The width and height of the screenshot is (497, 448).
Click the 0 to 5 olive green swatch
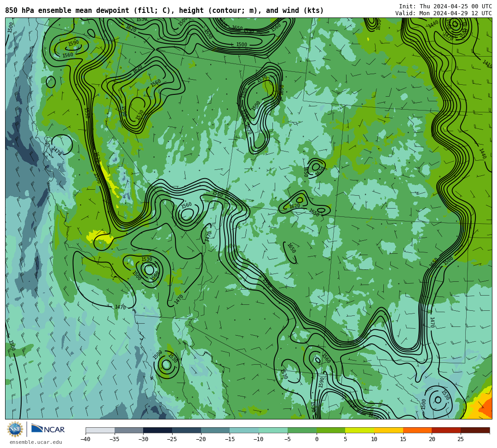[331, 430]
